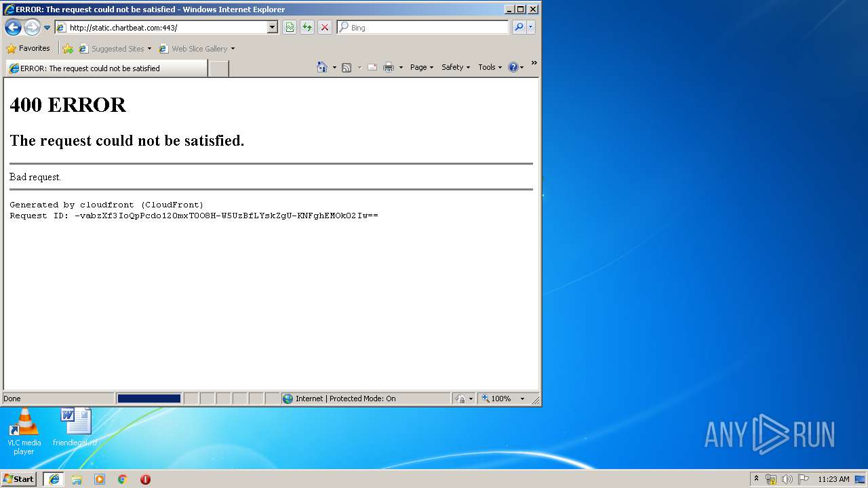Click the RSS Feeds icon
The width and height of the screenshot is (868, 488).
(x=347, y=67)
